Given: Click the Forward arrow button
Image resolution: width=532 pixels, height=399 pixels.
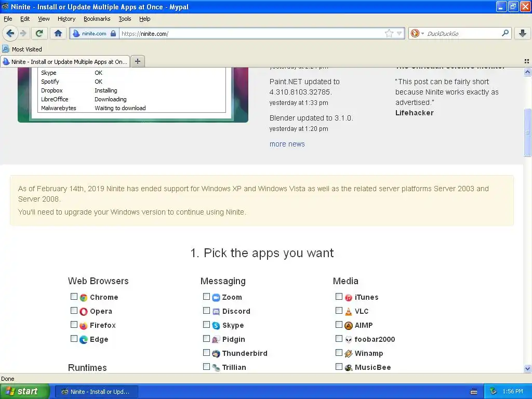Looking at the screenshot, I should pos(23,33).
